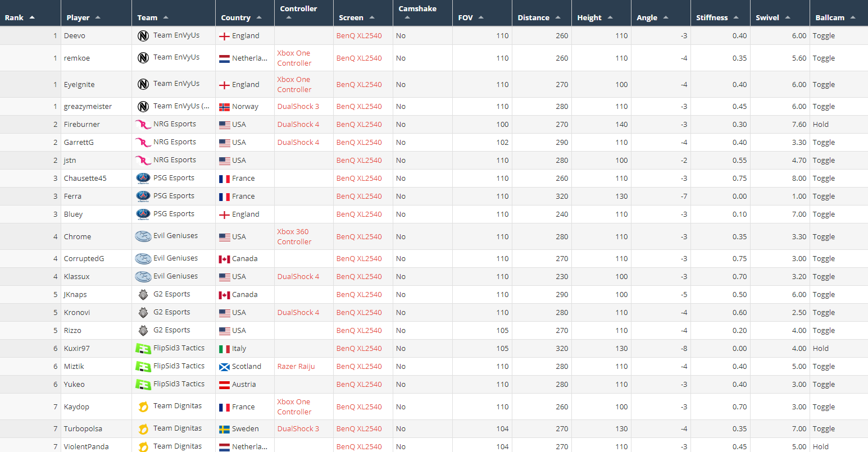Viewport: 868px width, 452px height.
Task: Sort by the Stiffness column header
Action: (x=712, y=18)
